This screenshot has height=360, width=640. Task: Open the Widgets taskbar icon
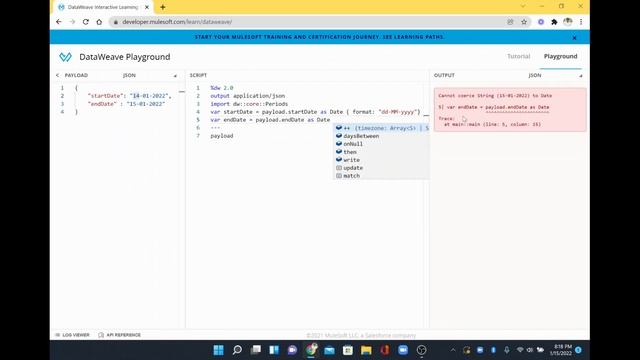(274, 350)
